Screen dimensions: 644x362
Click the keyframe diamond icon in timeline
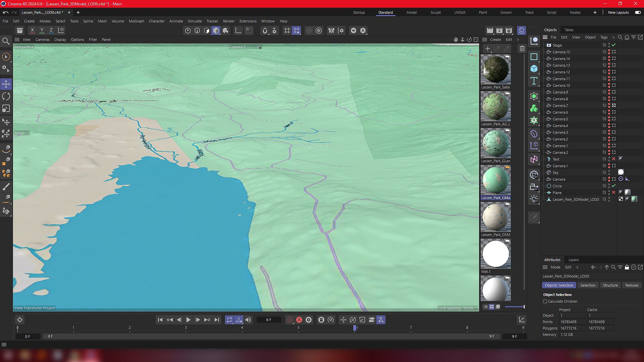tap(20, 320)
